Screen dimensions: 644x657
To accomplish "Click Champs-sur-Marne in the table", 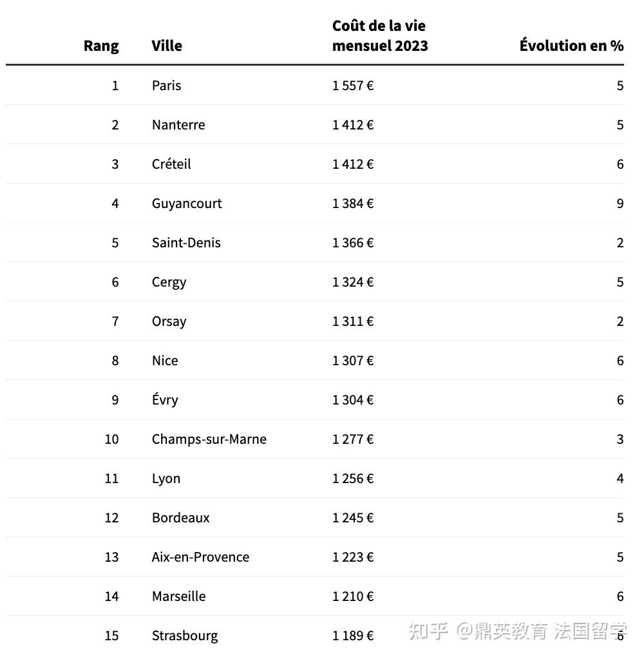I will pyautogui.click(x=209, y=439).
